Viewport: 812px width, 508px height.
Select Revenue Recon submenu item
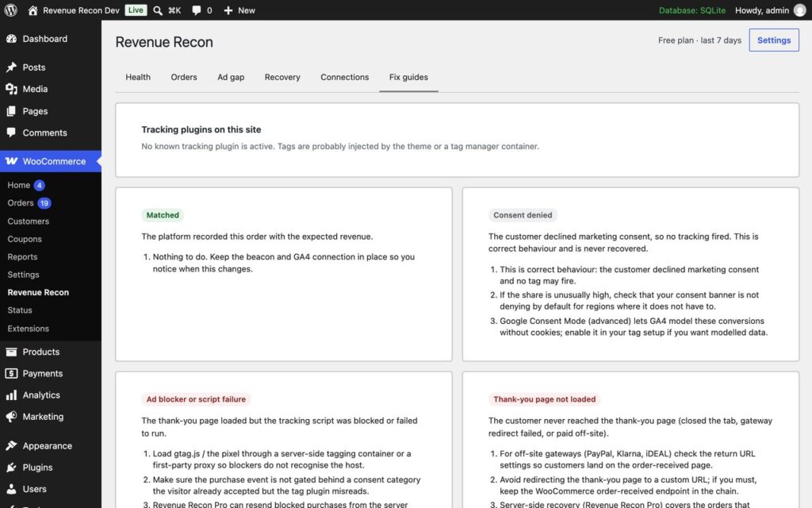tap(38, 292)
